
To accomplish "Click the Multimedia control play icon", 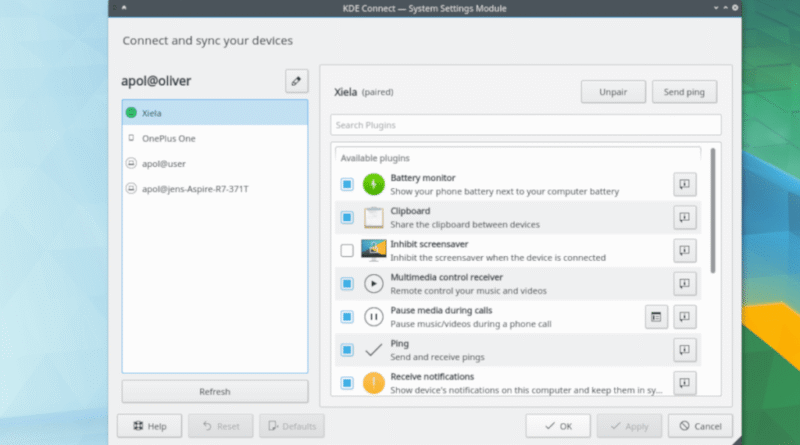I will tap(373, 284).
